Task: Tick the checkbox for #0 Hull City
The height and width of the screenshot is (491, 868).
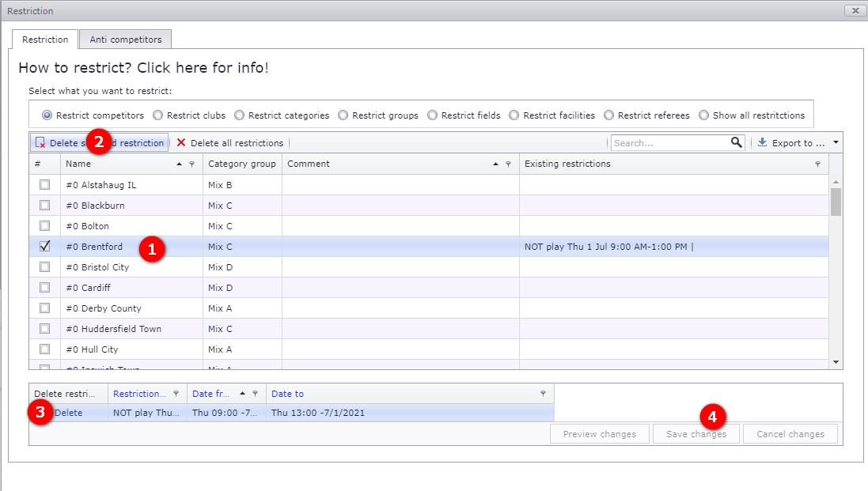Action: pos(45,349)
